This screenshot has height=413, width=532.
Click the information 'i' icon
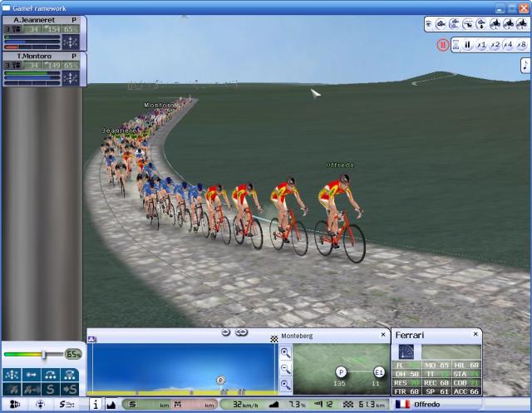coord(95,405)
